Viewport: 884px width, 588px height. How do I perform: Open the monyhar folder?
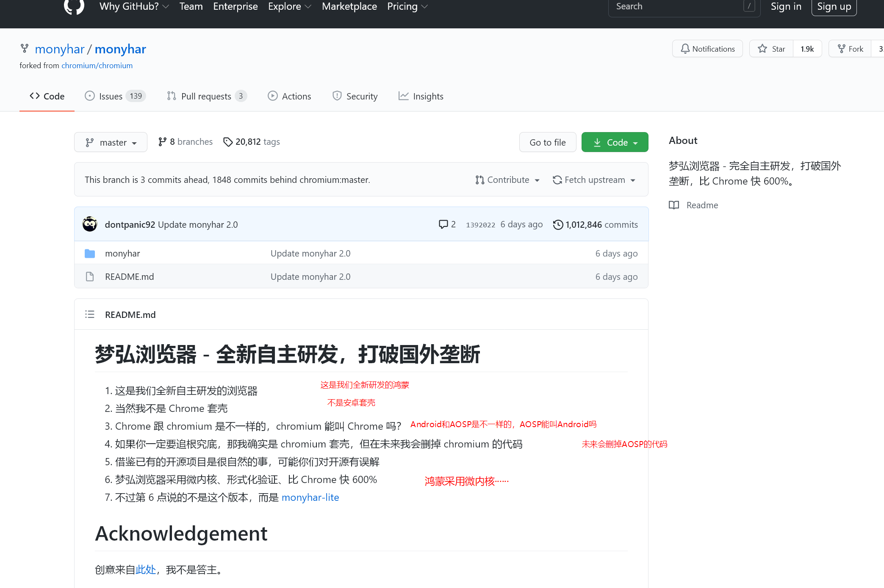[122, 253]
